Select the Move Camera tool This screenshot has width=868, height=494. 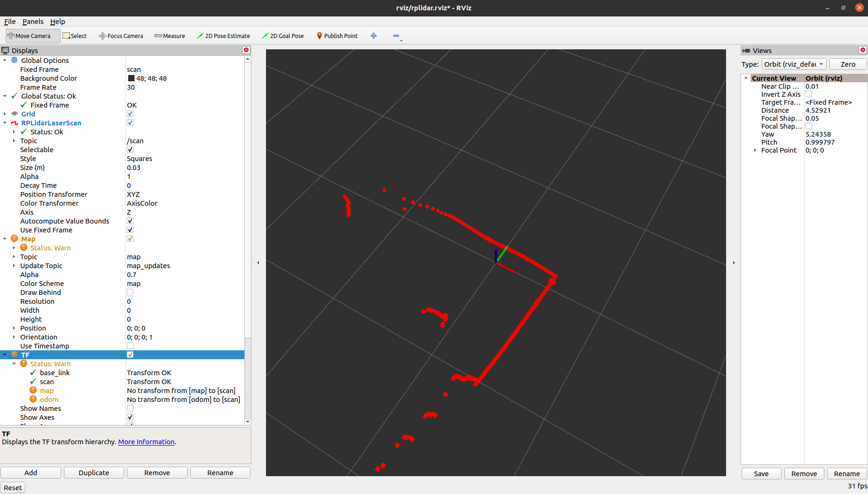[x=33, y=36]
